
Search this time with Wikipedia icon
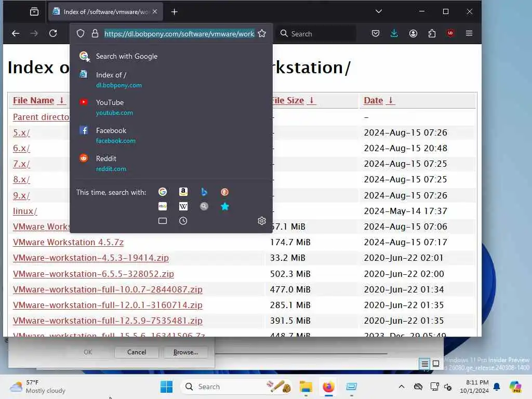coord(183,206)
